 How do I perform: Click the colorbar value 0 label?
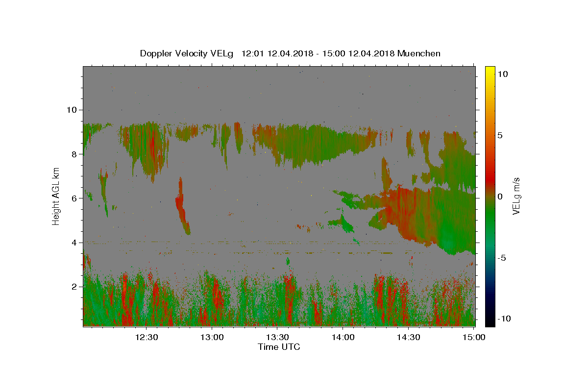click(x=500, y=196)
